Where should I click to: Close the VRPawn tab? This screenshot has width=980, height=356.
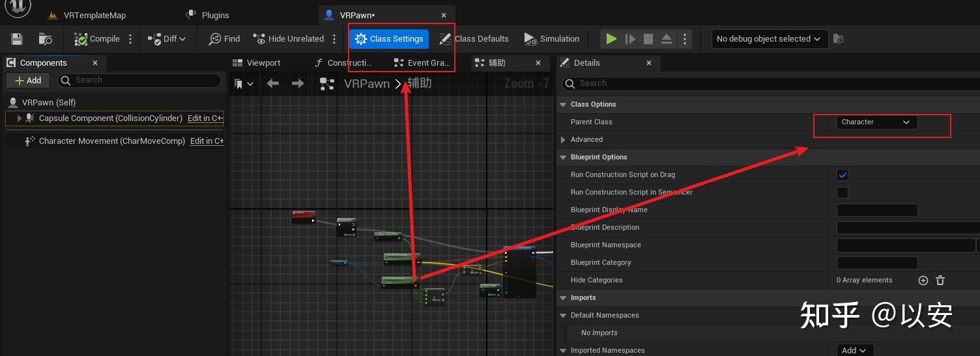[444, 15]
